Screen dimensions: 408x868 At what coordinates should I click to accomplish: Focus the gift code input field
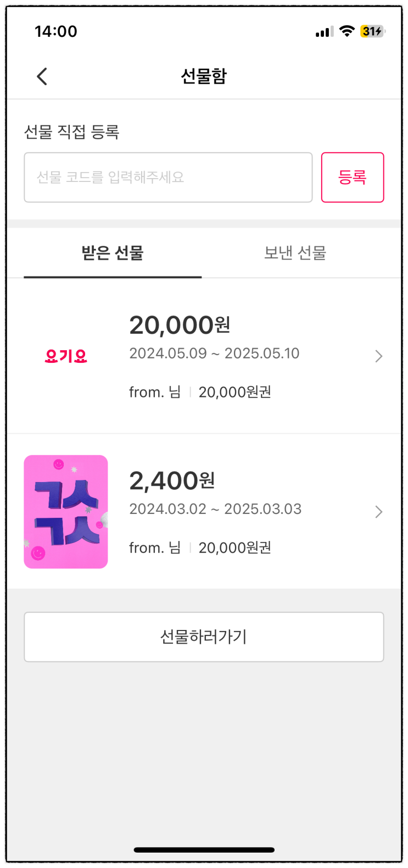[168, 178]
